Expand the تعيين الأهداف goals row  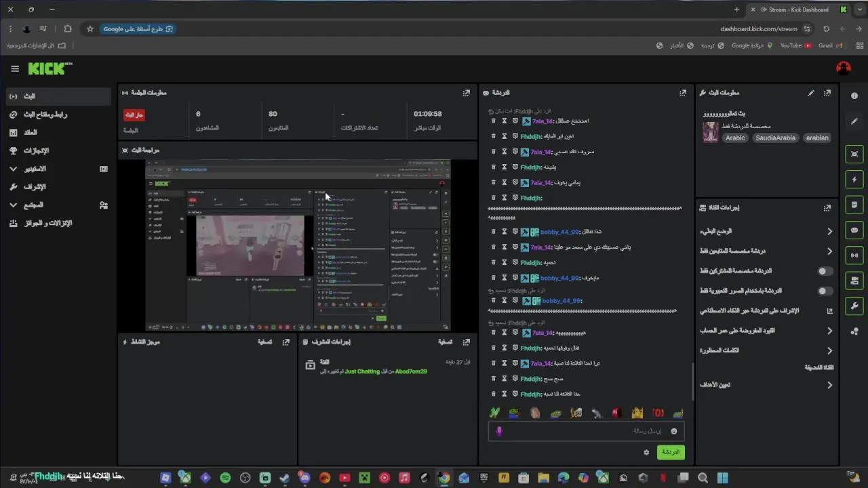click(766, 385)
